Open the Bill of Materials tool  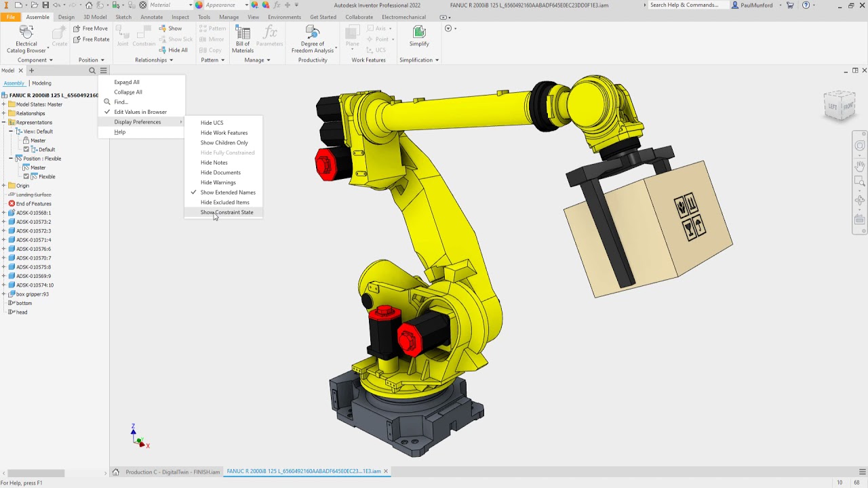point(242,37)
